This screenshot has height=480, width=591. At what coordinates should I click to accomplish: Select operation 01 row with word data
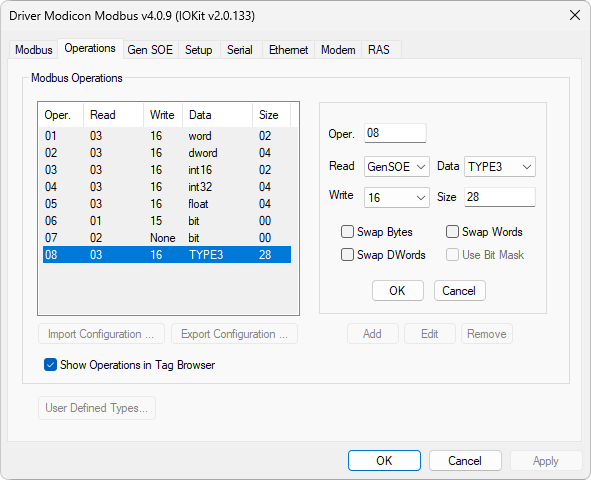tap(167, 136)
